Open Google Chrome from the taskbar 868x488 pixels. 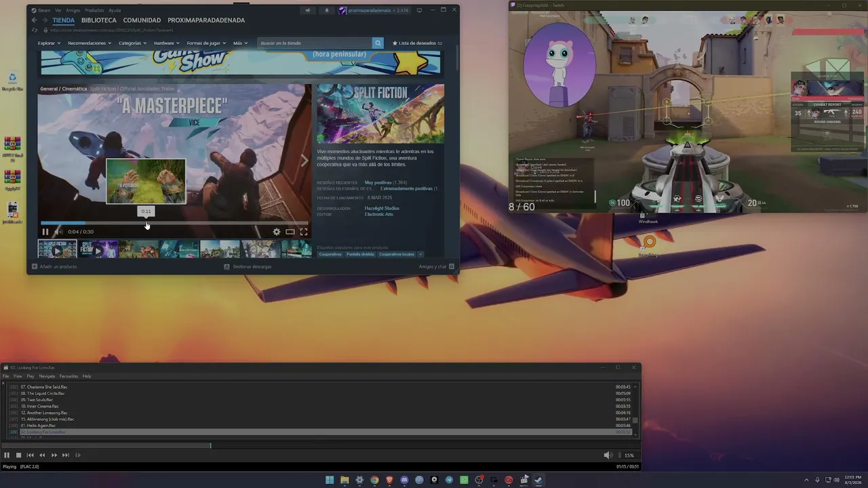coord(374,480)
